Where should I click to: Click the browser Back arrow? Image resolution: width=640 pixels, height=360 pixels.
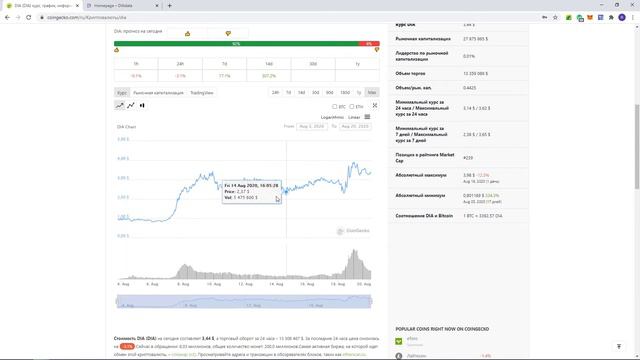click(7, 18)
